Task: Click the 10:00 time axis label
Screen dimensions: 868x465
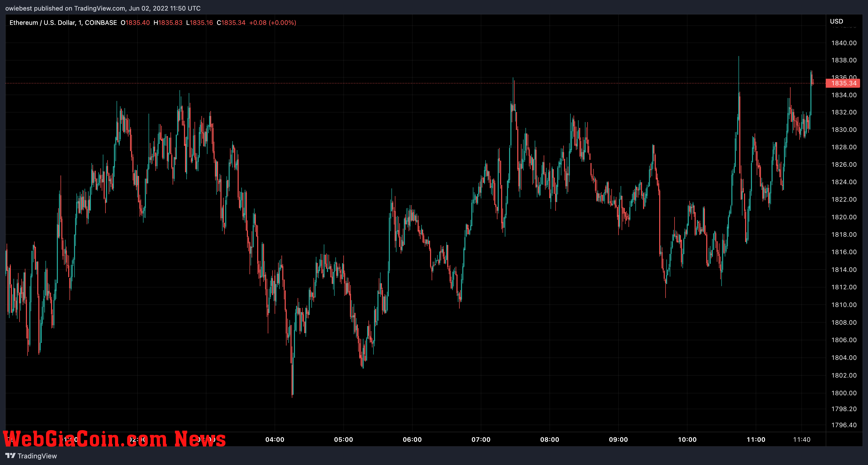Action: (x=687, y=439)
